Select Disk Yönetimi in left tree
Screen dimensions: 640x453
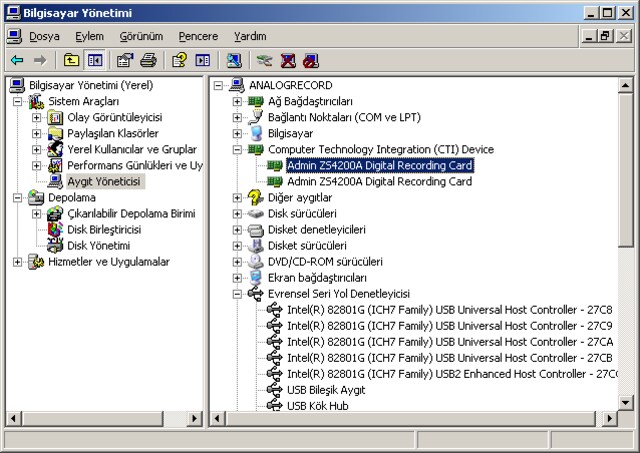coord(99,246)
